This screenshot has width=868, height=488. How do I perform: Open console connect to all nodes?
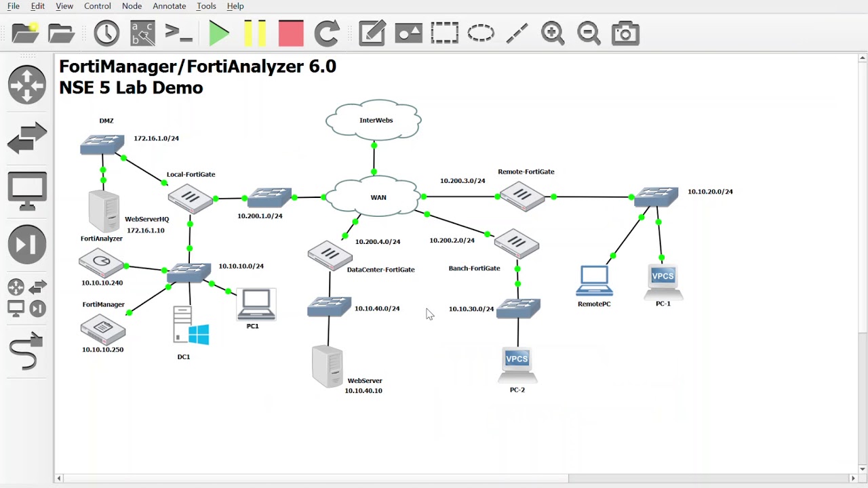coord(179,33)
